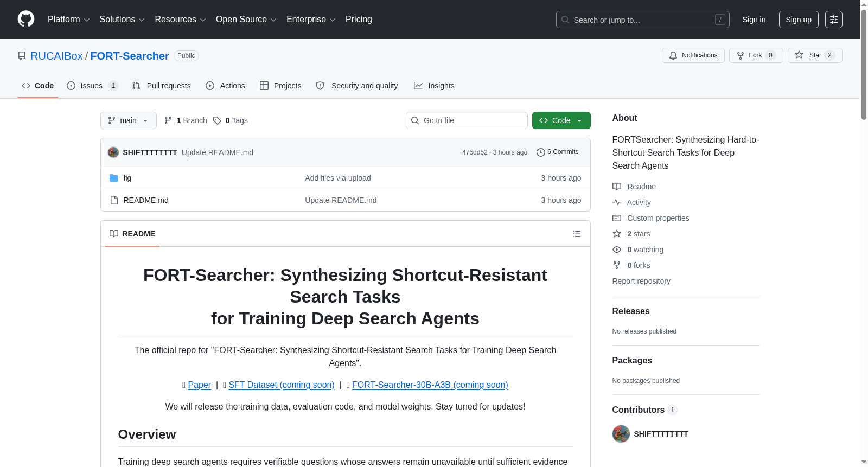Switch to the Projects tab
Image resolution: width=868 pixels, height=467 pixels.
coord(280,86)
